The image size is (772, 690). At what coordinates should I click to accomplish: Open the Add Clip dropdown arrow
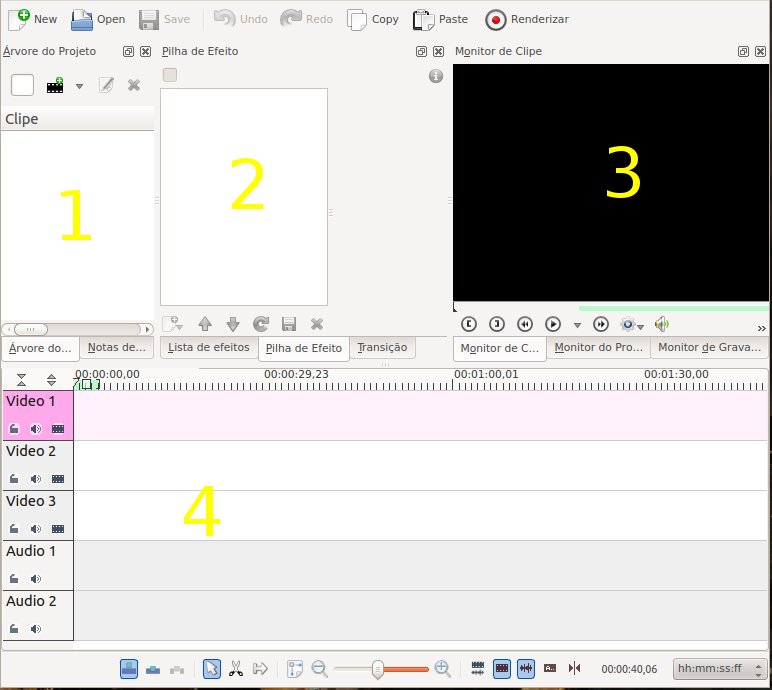pyautogui.click(x=79, y=86)
